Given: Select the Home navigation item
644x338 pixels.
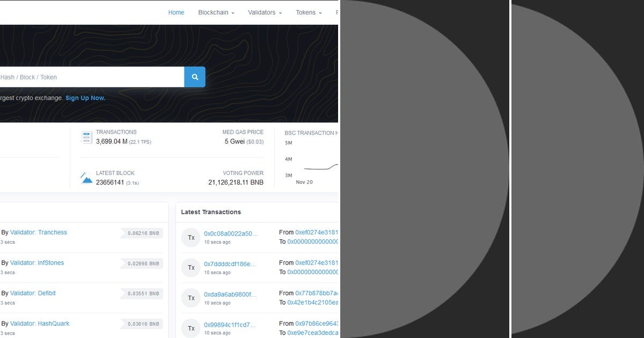Looking at the screenshot, I should [176, 12].
